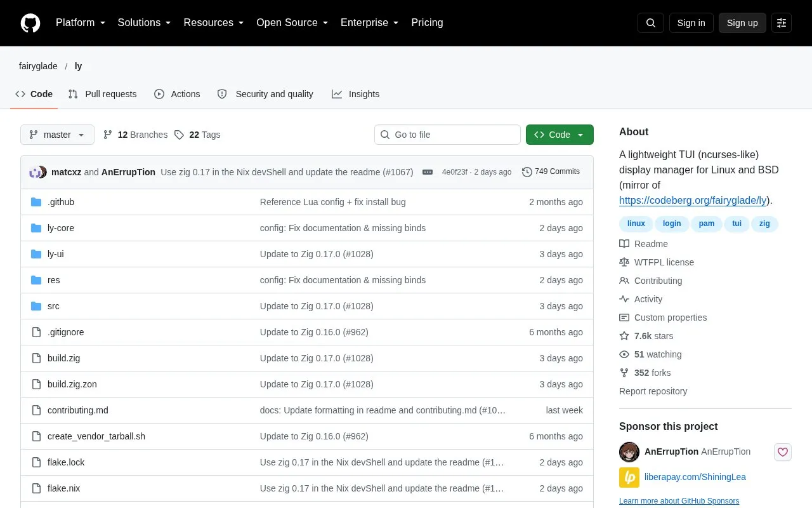Open the green Code dropdown button
This screenshot has height=508, width=812.
click(x=560, y=135)
